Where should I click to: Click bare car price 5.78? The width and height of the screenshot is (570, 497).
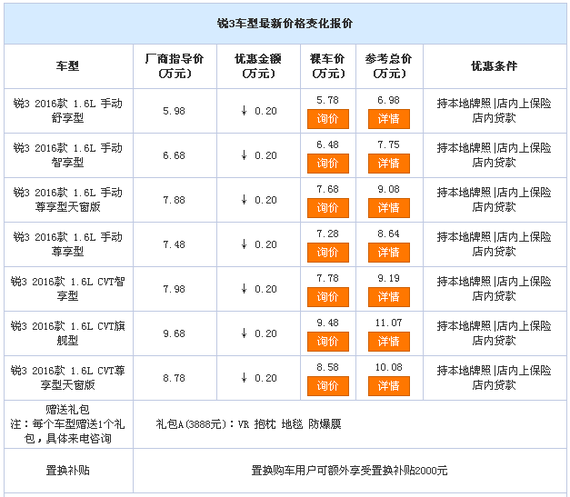[x=328, y=100]
